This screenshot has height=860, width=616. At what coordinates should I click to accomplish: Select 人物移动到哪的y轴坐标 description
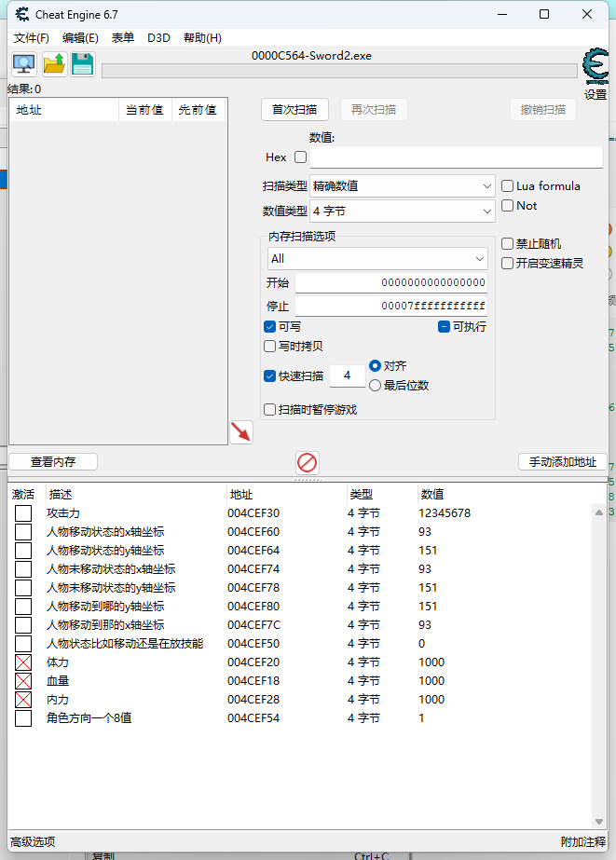(x=105, y=607)
